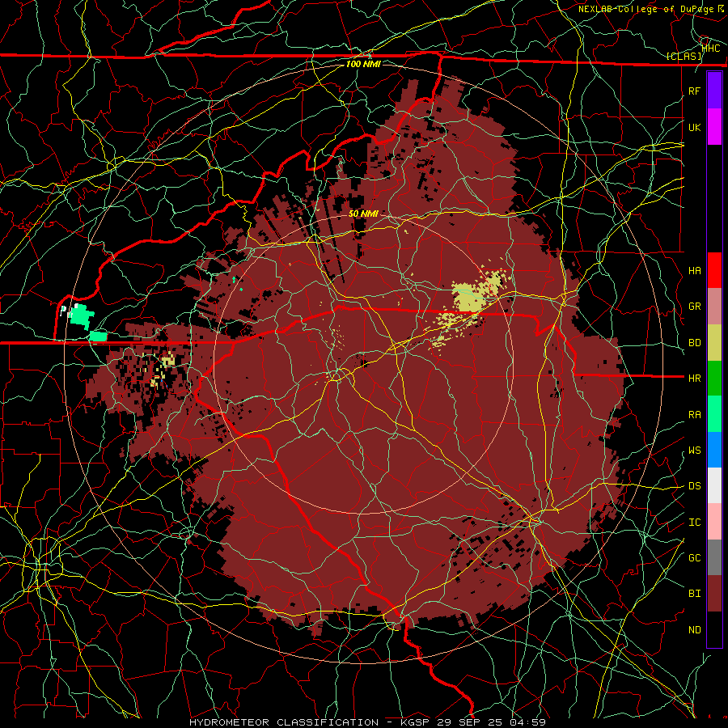Select the GC legend label
This screenshot has height=728, width=728.
695,558
